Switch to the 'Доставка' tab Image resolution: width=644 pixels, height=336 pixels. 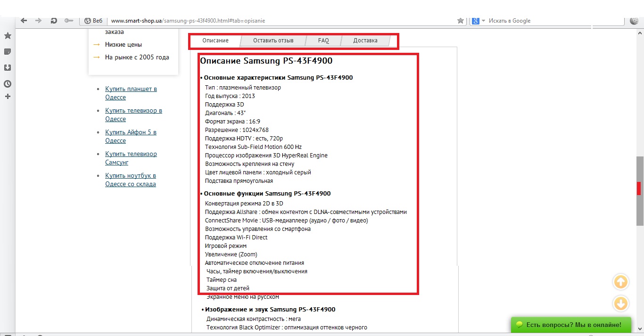coord(365,41)
